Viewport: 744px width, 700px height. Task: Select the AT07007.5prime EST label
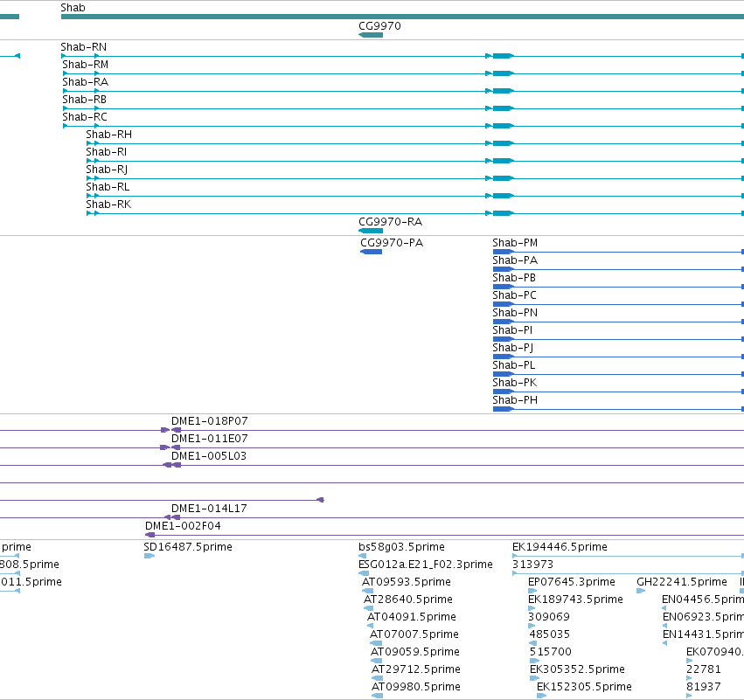pos(414,634)
